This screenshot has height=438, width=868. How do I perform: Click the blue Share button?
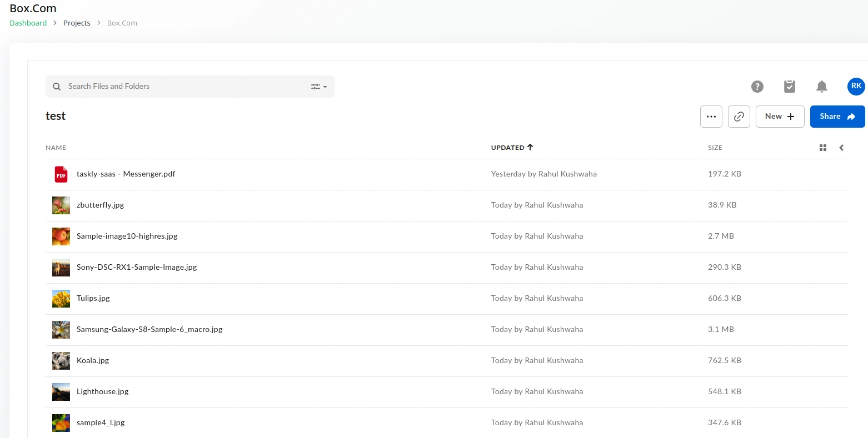837,117
